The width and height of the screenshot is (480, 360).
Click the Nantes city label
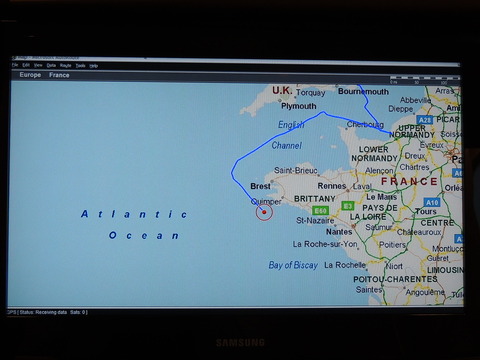point(339,232)
